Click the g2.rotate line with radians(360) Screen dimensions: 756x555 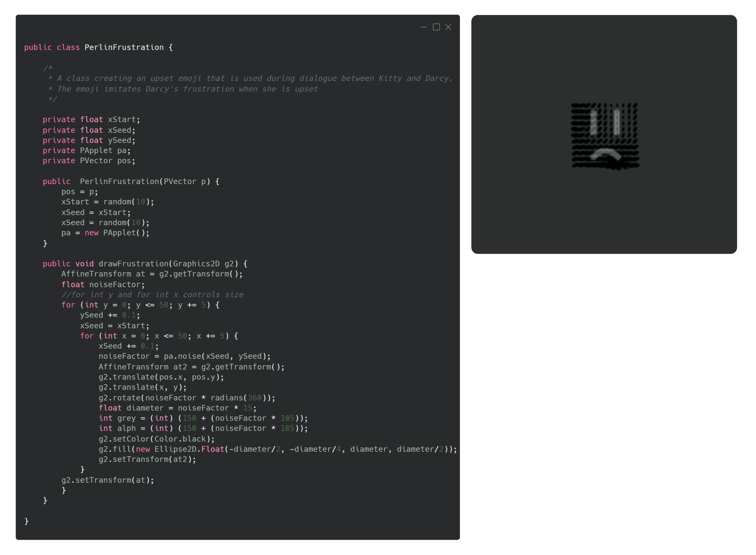click(x=187, y=398)
